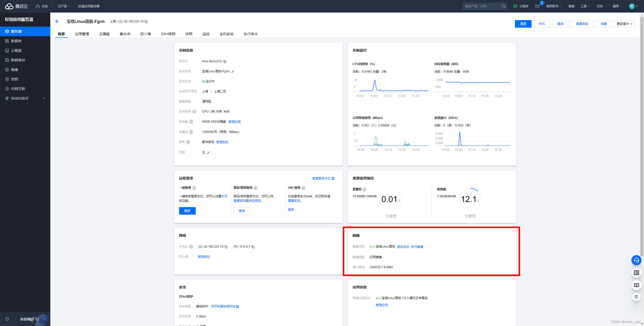Open the 重装系统 link

pyautogui.click(x=403, y=247)
